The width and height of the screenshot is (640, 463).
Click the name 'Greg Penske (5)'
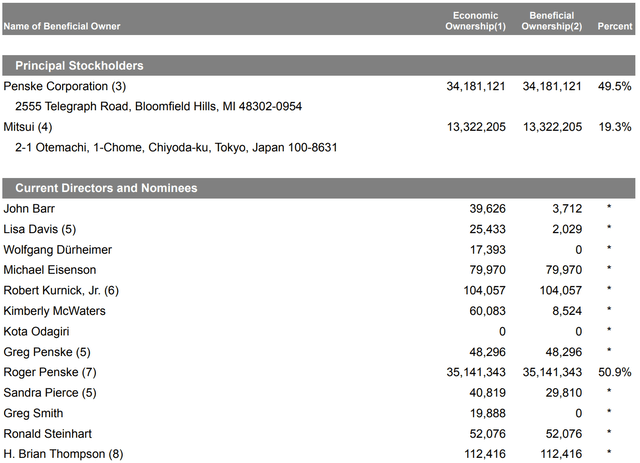pyautogui.click(x=47, y=352)
